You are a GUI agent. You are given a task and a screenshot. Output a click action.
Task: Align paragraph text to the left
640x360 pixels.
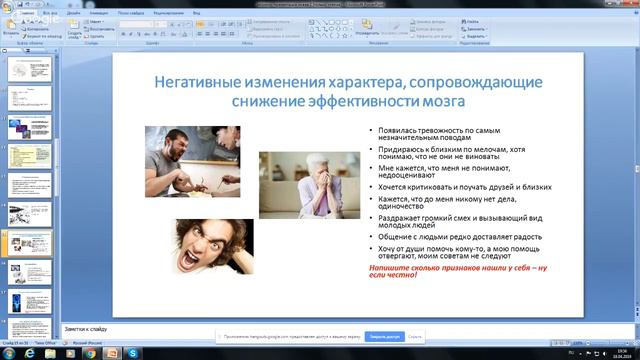pos(200,34)
